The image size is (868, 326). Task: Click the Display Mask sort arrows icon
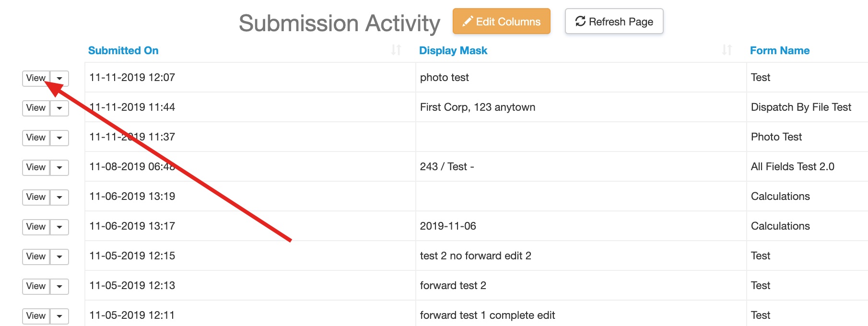(727, 50)
